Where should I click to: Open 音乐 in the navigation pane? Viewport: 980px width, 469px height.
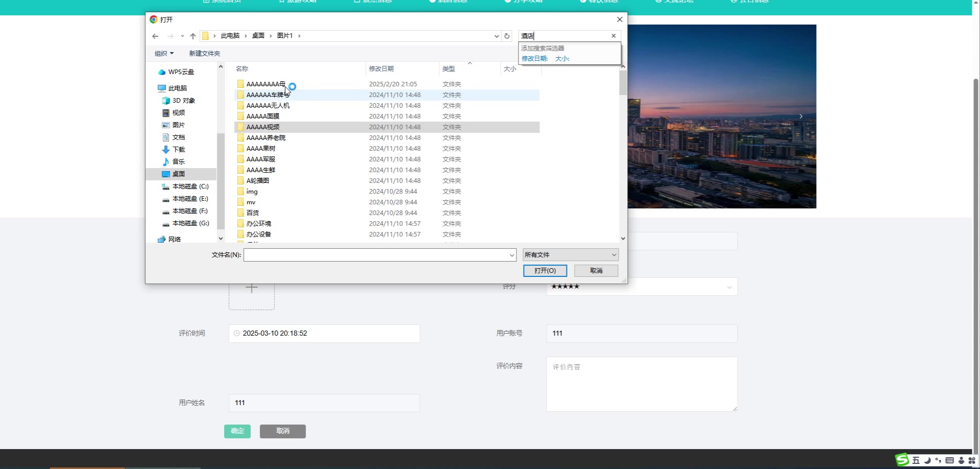[x=179, y=162]
